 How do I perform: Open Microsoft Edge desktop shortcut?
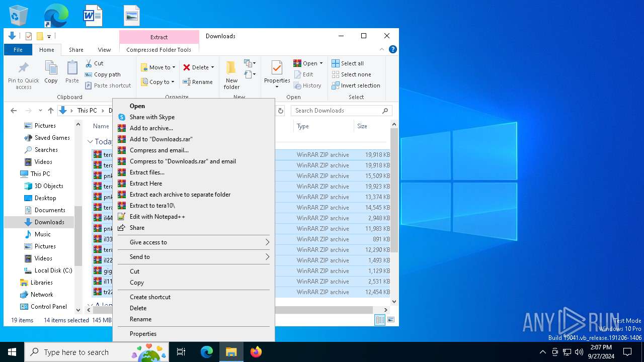tap(56, 16)
